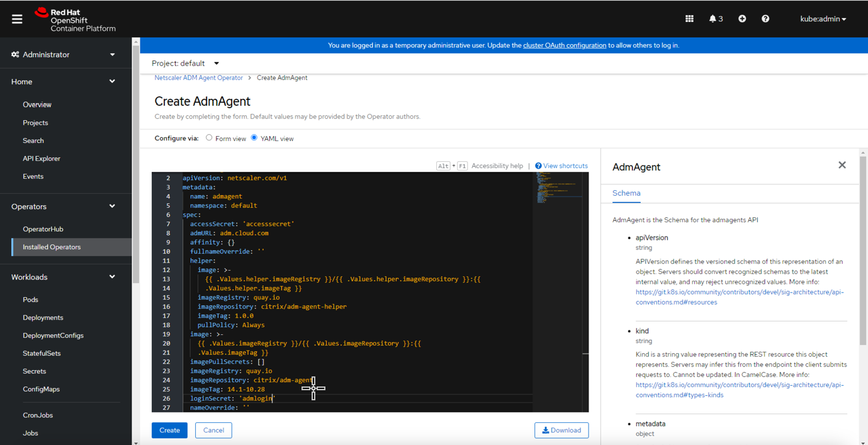
Task: Download the YAML file
Action: pos(561,431)
